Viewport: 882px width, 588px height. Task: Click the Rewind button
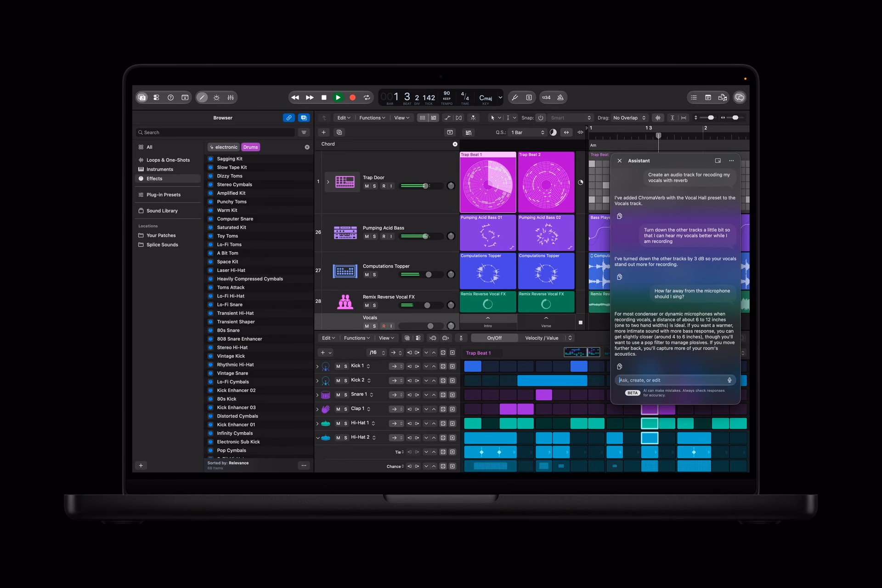295,97
